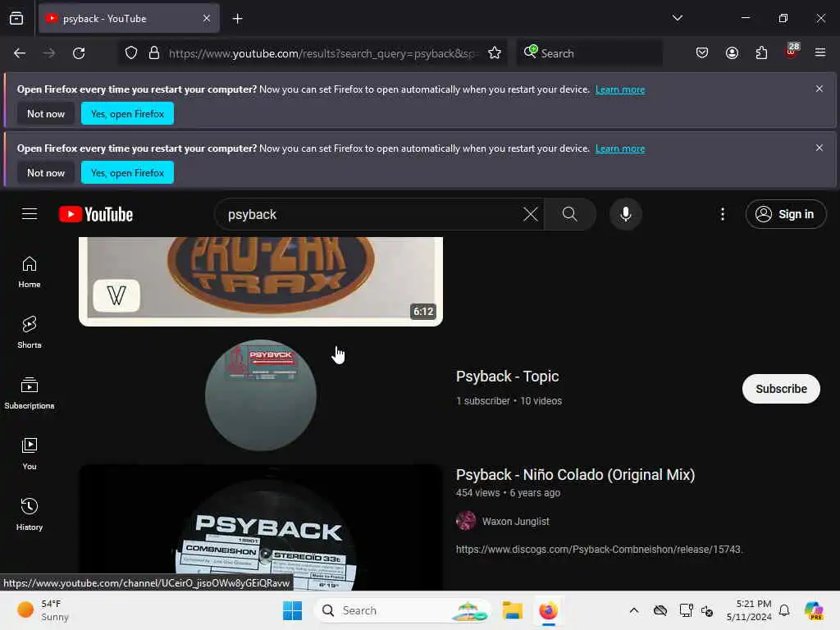This screenshot has width=840, height=630.
Task: Open the Psyback - Topic channel title
Action: tap(507, 377)
